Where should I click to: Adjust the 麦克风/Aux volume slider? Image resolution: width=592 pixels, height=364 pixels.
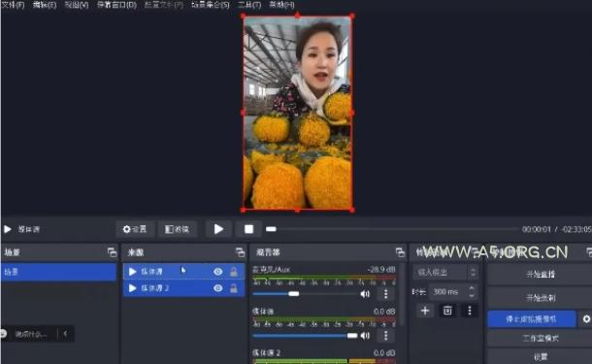point(305,294)
